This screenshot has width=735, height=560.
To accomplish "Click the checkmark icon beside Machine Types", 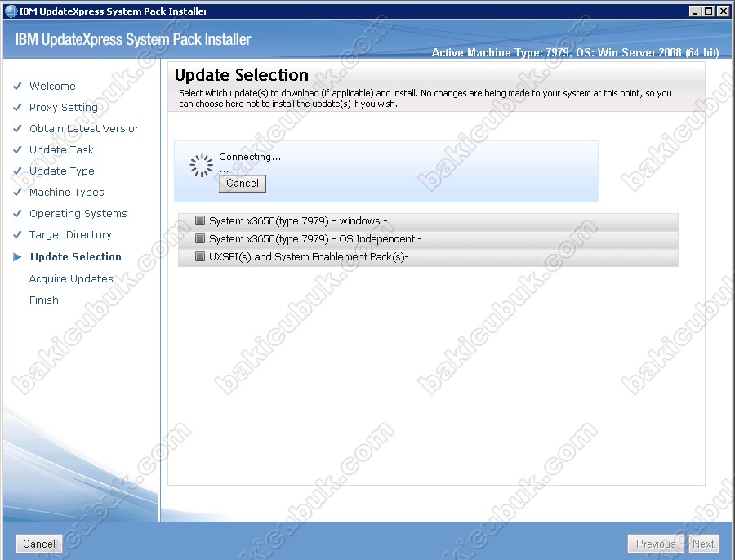I will click(16, 192).
